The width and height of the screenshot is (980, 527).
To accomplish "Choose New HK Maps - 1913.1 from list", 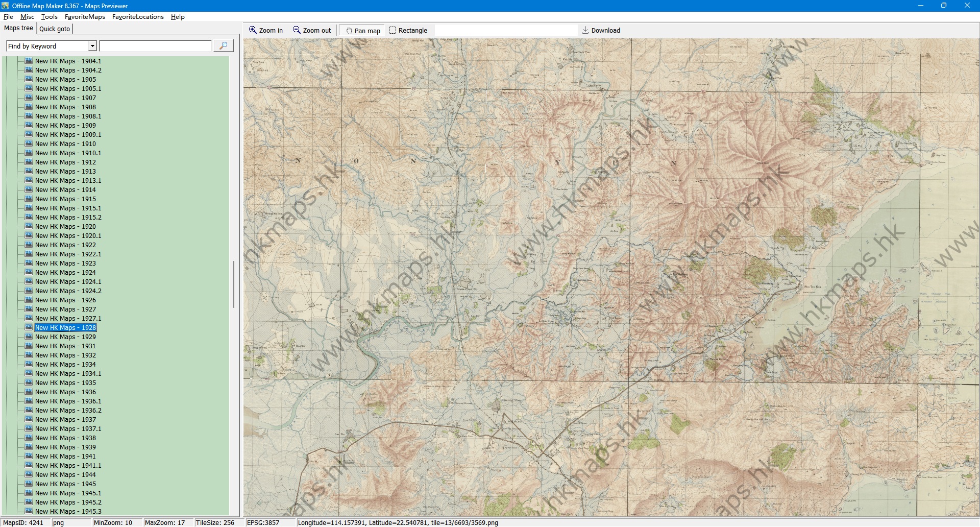I will pos(68,181).
